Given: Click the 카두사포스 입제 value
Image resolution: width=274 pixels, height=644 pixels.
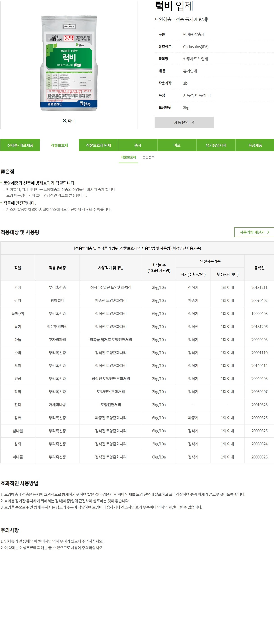Looking at the screenshot, I should coord(195,59).
